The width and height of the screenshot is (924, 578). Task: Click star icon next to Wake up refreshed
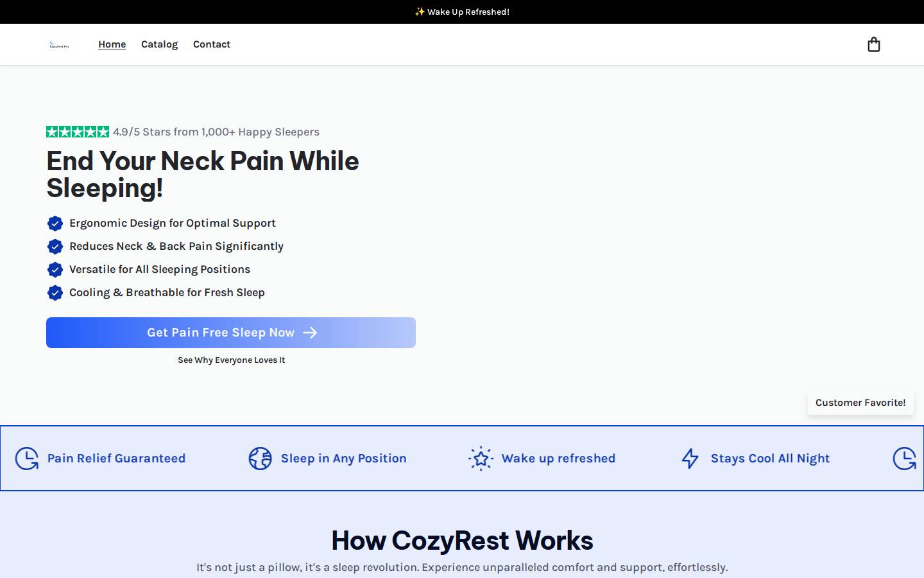click(481, 459)
